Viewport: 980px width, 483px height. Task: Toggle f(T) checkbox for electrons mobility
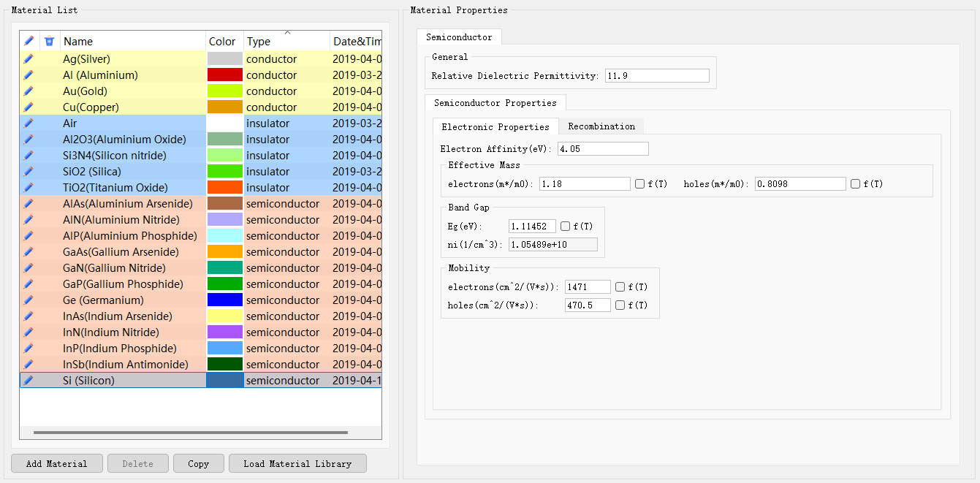[620, 287]
